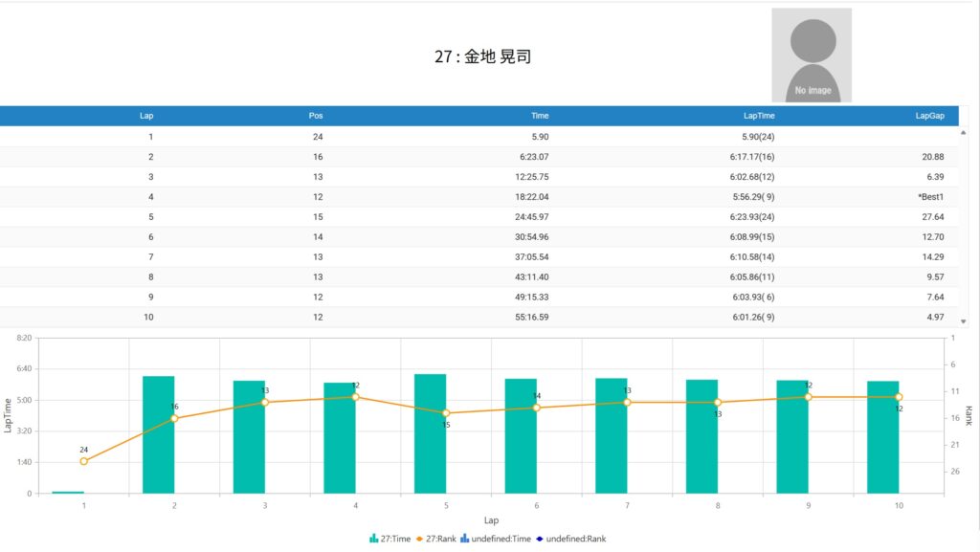Click the Time column header
Viewport: 980px width, 552px height.
(x=540, y=116)
